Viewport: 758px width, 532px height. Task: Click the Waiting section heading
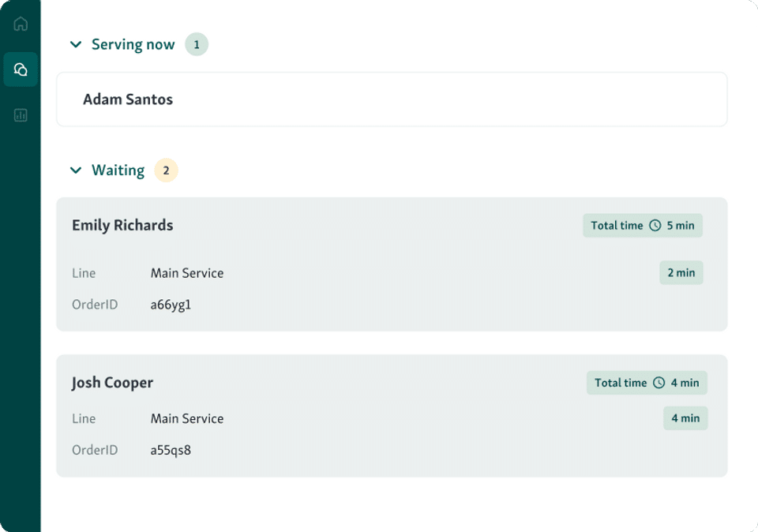pyautogui.click(x=118, y=170)
